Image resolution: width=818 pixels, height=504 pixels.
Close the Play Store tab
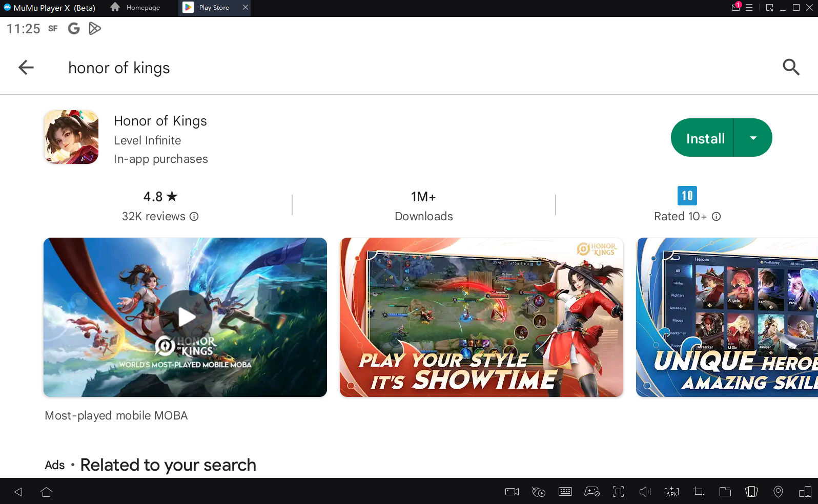246,7
